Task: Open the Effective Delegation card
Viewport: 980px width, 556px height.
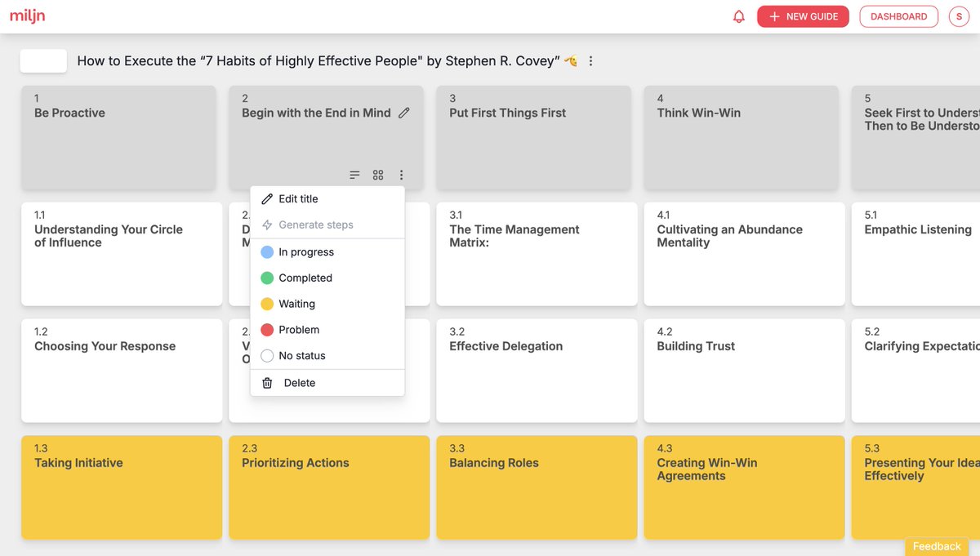Action: tap(537, 371)
